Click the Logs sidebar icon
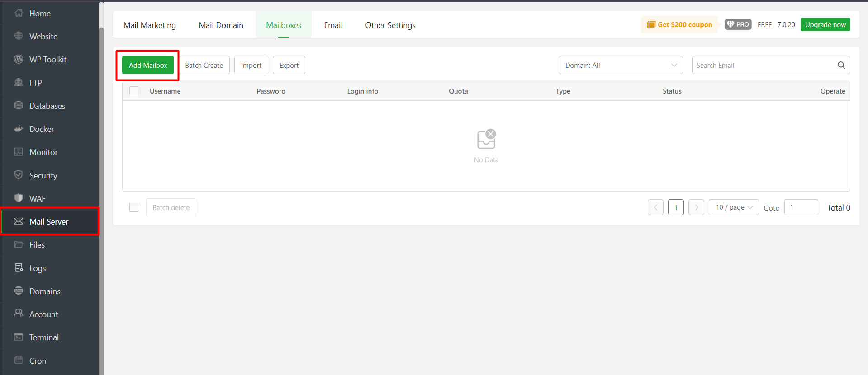 [x=19, y=267]
